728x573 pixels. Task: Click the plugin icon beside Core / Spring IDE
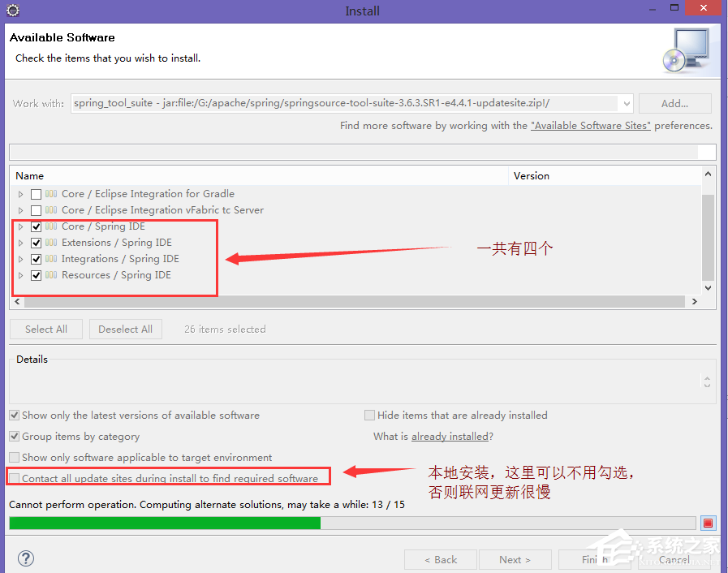point(50,226)
